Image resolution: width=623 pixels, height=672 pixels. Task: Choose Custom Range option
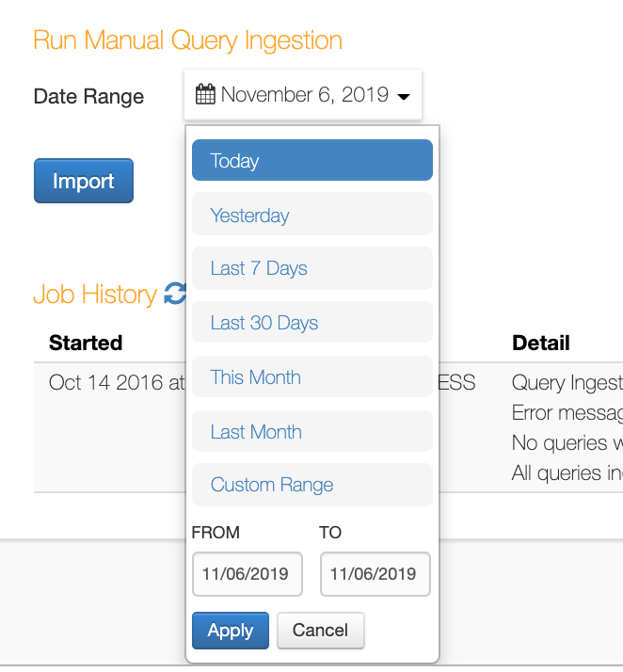coord(311,485)
